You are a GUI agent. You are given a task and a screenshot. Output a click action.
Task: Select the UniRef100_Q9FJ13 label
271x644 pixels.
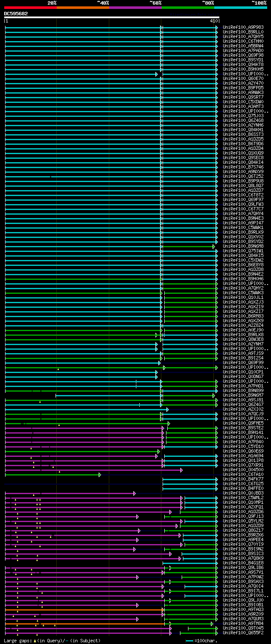pyautogui.click(x=244, y=516)
